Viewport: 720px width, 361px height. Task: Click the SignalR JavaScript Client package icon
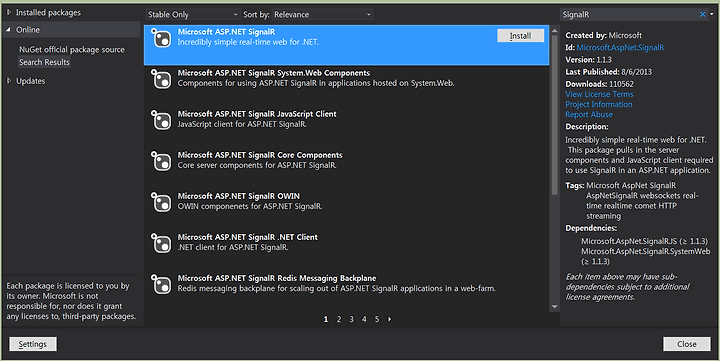[161, 120]
